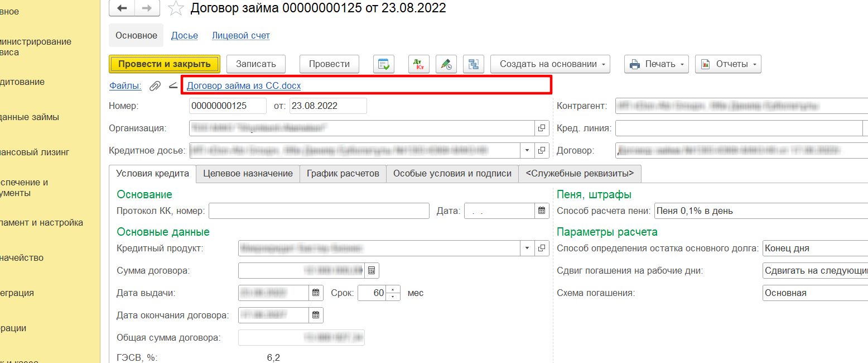Open the "данные займы" sidebar section
868x363 pixels.
point(29,117)
